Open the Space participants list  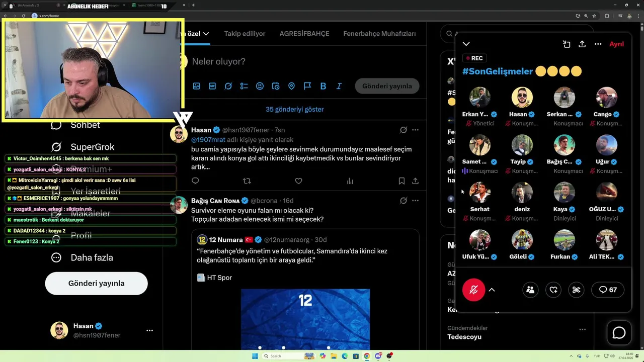click(x=530, y=290)
